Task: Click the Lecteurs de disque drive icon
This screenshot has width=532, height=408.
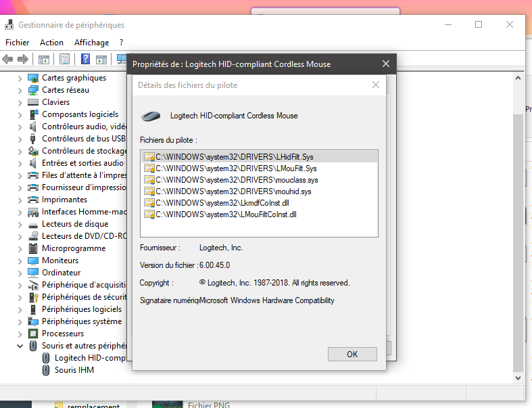Action: click(33, 225)
